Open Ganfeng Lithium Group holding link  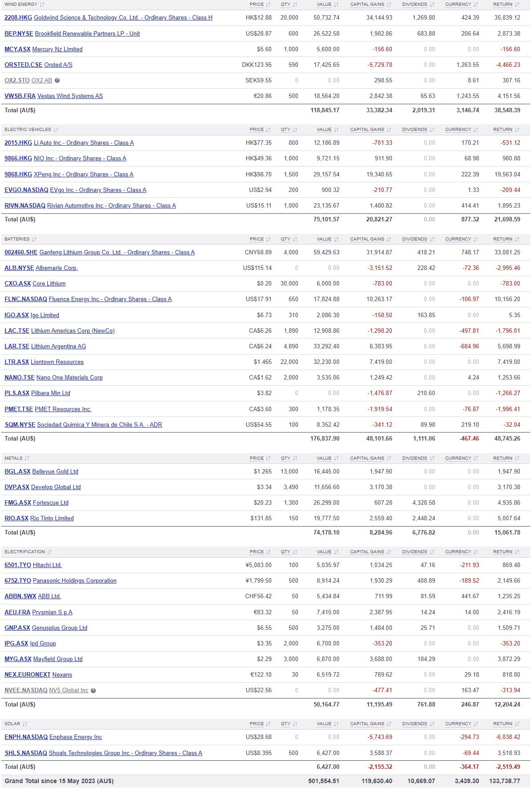117,253
